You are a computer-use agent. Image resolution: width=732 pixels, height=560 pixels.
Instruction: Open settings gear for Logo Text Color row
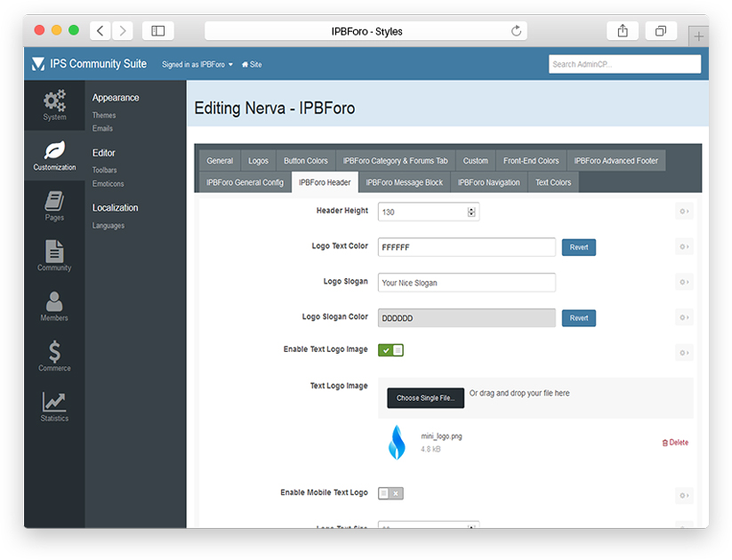click(684, 247)
